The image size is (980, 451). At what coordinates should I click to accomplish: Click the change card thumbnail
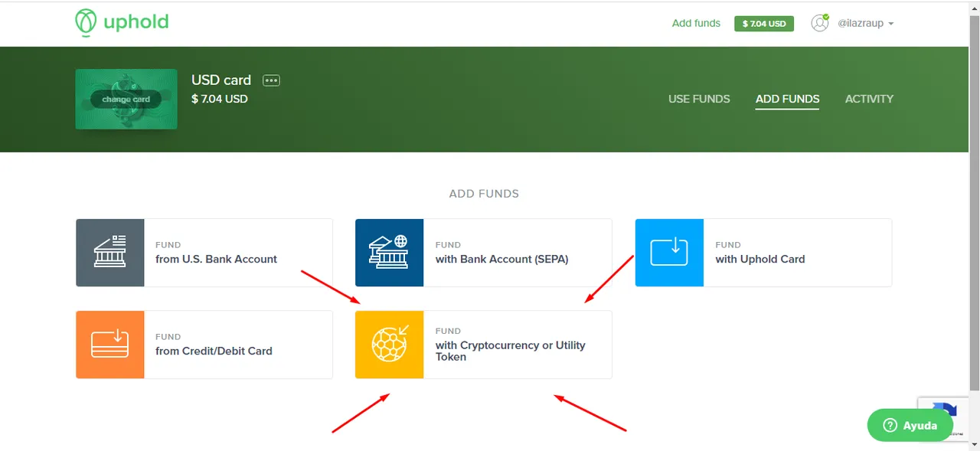(126, 100)
